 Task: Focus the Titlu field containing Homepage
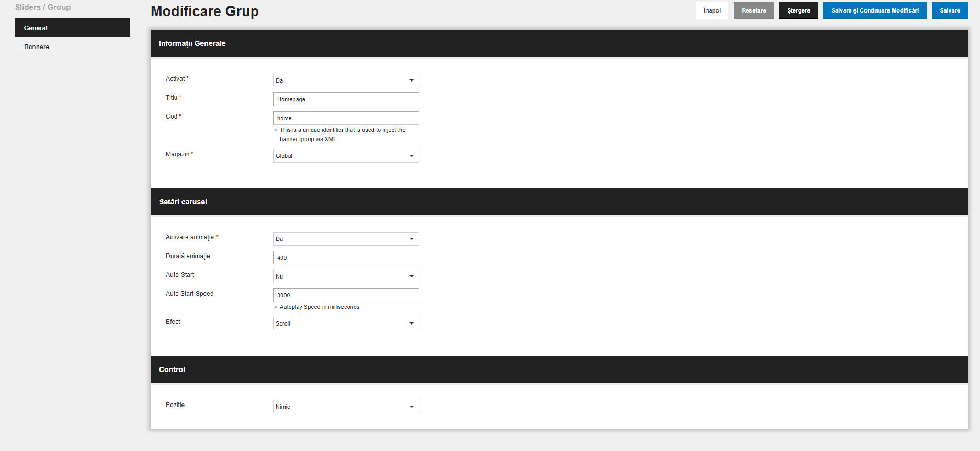(346, 99)
